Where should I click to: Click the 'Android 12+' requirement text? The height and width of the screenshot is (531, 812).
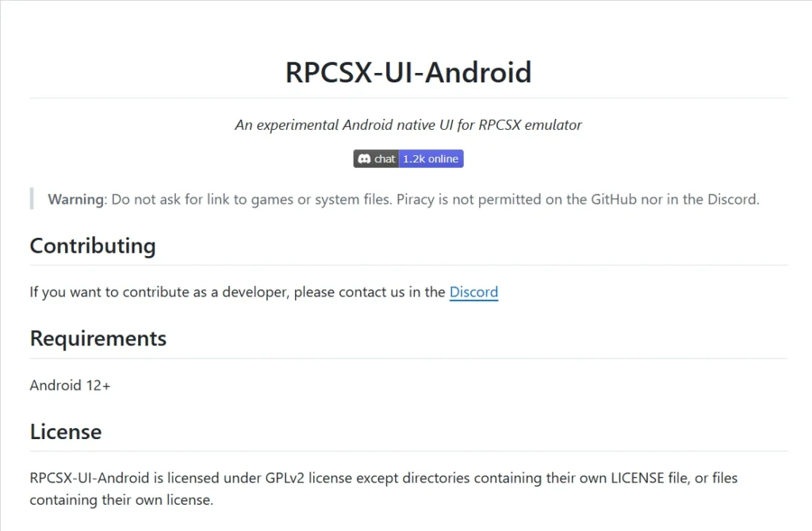(x=70, y=386)
